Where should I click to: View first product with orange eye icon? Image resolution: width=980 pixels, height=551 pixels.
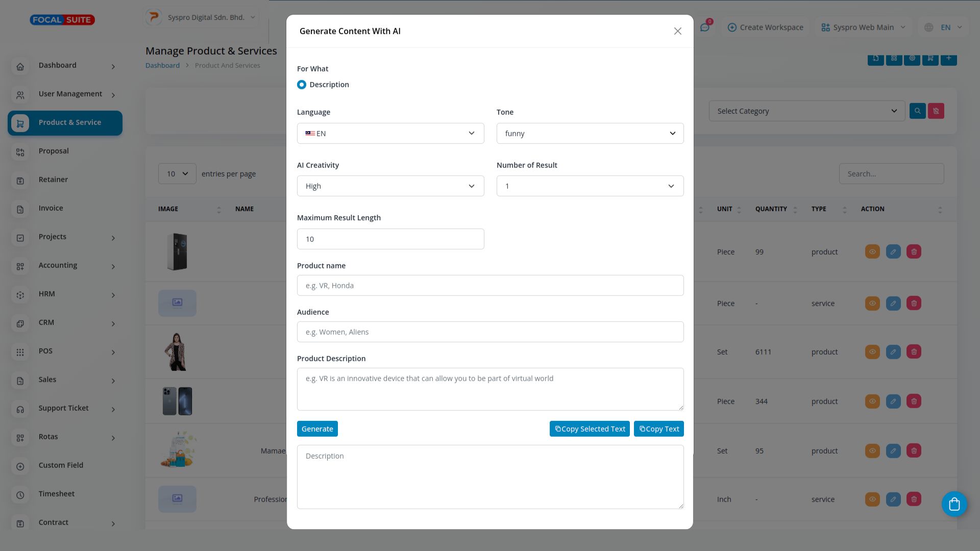[872, 252]
